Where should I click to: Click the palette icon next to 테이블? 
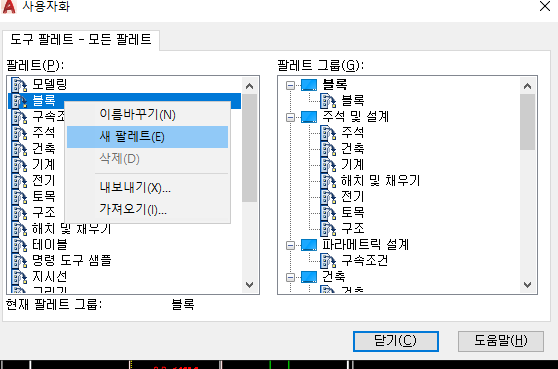pos(19,245)
